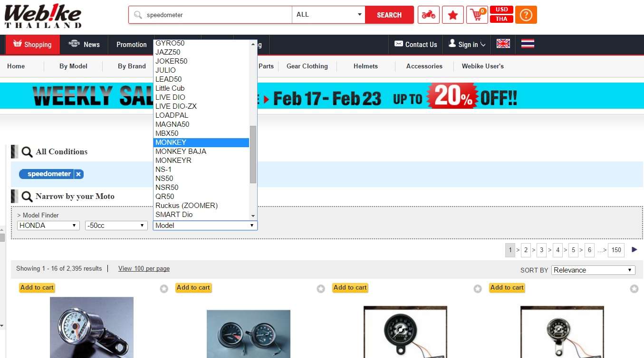Image resolution: width=644 pixels, height=358 pixels.
Task: Choose LOADPAL from model list
Action: tap(202, 115)
